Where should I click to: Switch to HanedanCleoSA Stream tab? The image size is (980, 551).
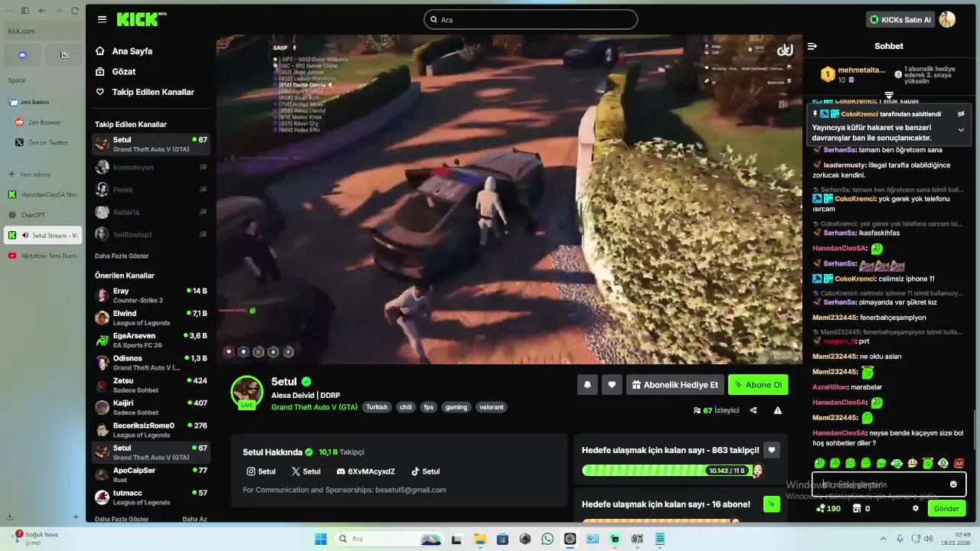pyautogui.click(x=43, y=194)
